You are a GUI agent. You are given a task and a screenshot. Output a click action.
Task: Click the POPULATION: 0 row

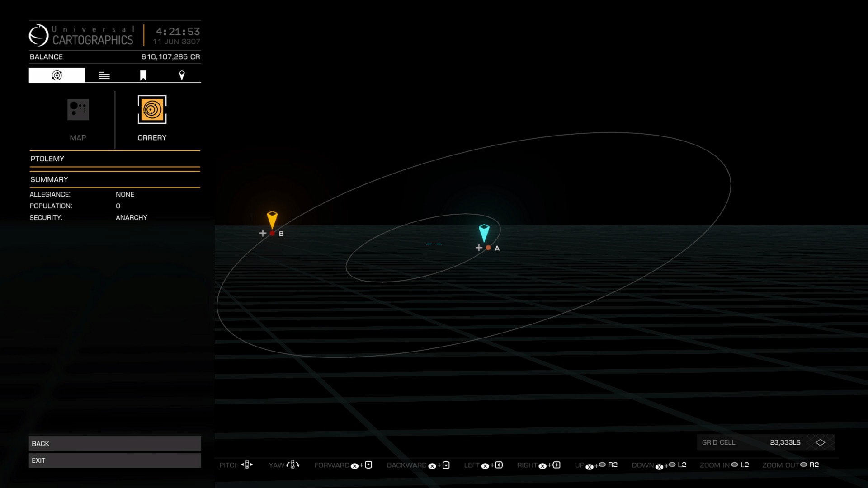pyautogui.click(x=115, y=206)
